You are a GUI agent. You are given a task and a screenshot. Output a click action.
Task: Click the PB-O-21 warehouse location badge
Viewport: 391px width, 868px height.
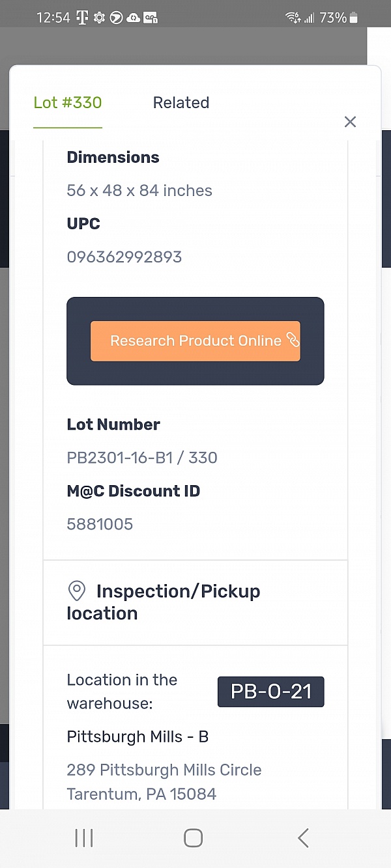(x=270, y=692)
